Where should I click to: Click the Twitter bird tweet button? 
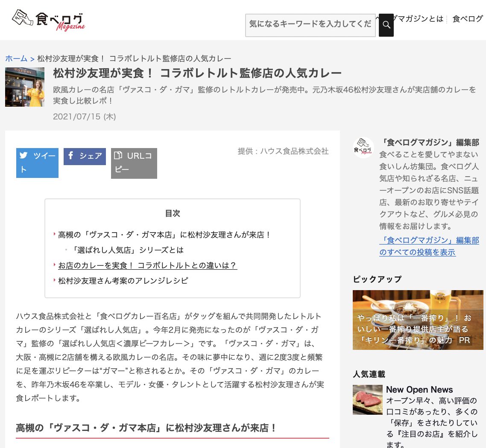37,163
